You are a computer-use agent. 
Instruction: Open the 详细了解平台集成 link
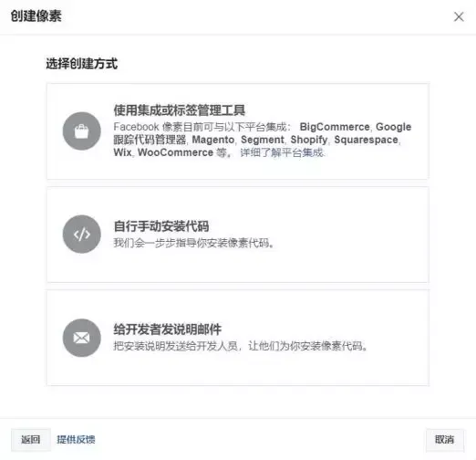[x=282, y=152]
